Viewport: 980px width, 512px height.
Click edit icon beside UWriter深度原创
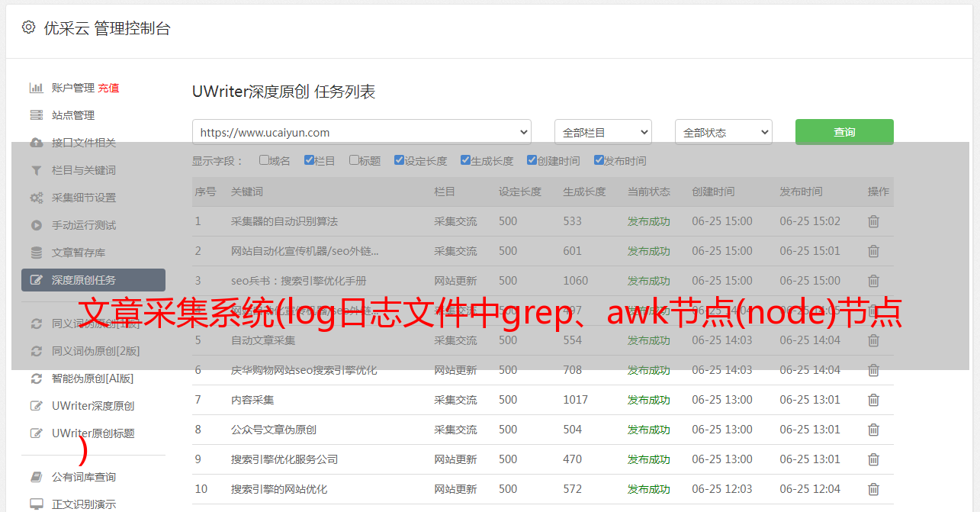(36, 406)
